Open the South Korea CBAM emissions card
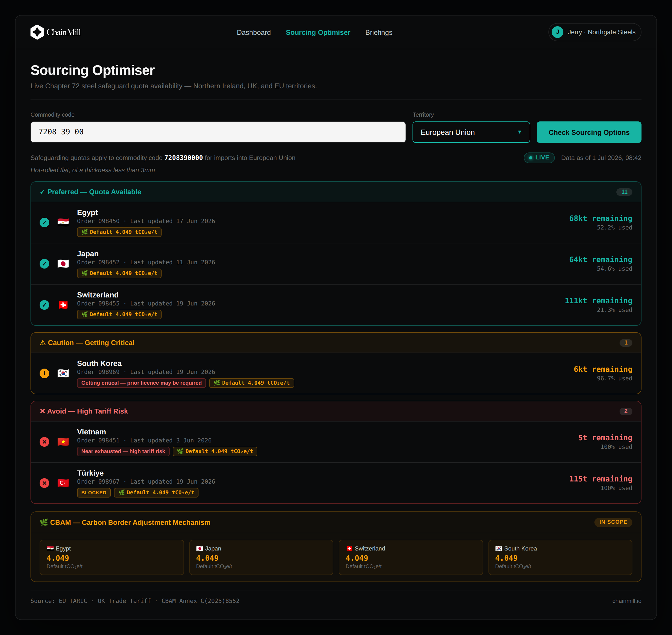The height and width of the screenshot is (635, 672). (560, 557)
